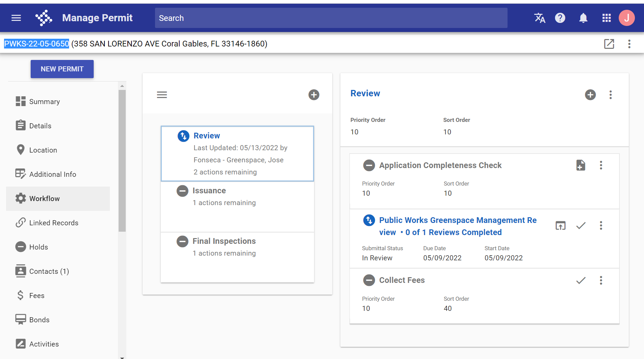
Task: Mark Public Works Greenspace review complete
Action: coord(581,226)
